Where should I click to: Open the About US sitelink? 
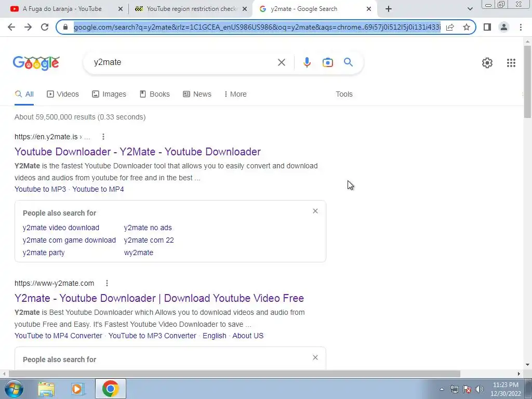(248, 336)
